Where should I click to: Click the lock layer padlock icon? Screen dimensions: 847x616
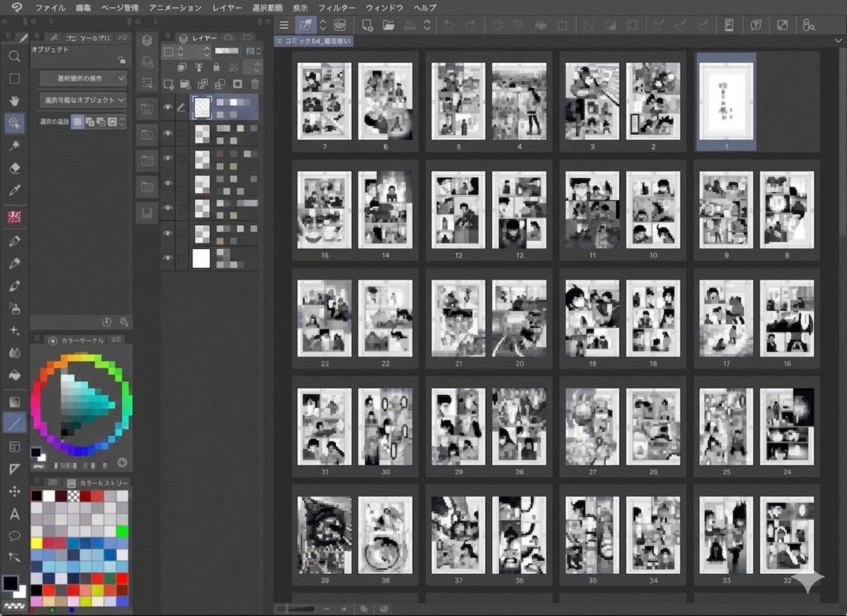click(x=216, y=67)
